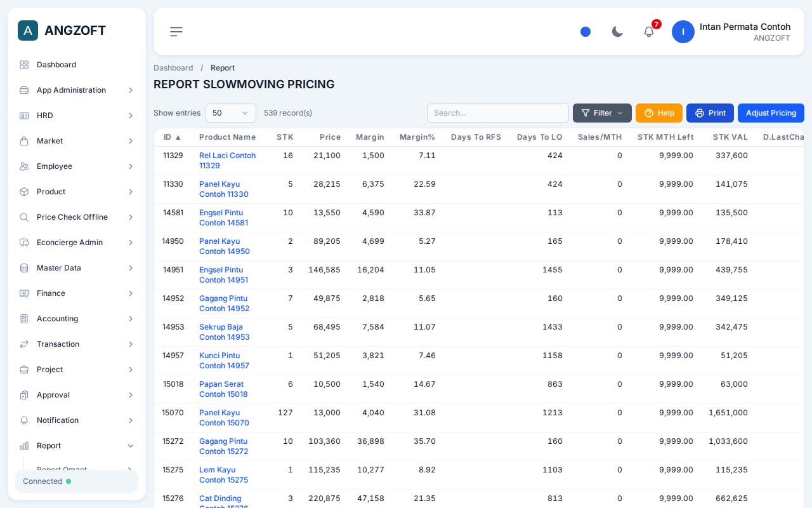Sort by the ID column header
This screenshot has width=812, height=508.
coord(173,137)
